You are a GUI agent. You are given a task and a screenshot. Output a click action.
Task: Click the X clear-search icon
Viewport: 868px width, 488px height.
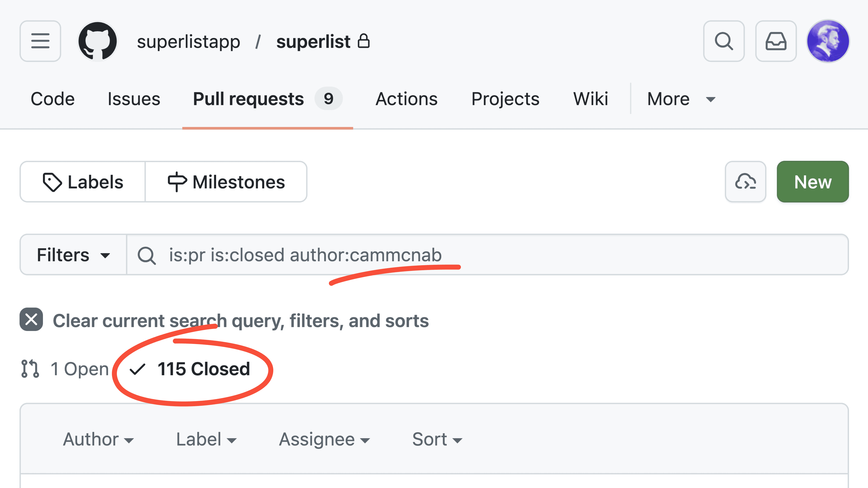pyautogui.click(x=31, y=319)
